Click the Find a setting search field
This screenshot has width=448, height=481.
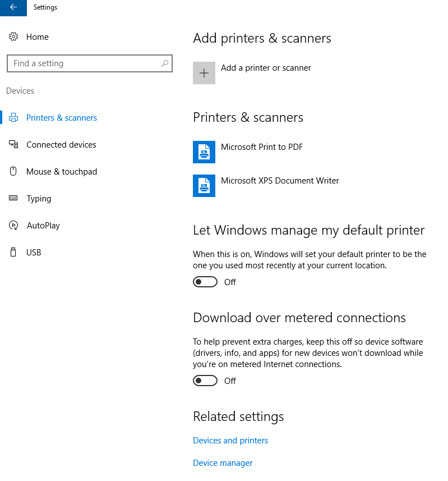tap(84, 63)
